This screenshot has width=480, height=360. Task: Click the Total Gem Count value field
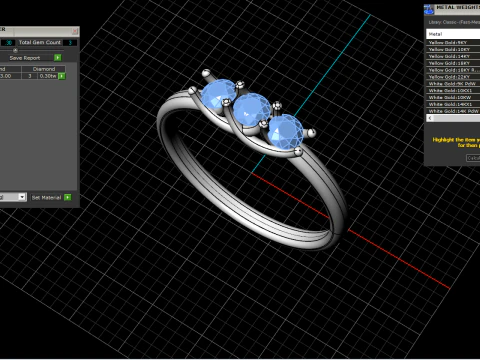tap(70, 43)
